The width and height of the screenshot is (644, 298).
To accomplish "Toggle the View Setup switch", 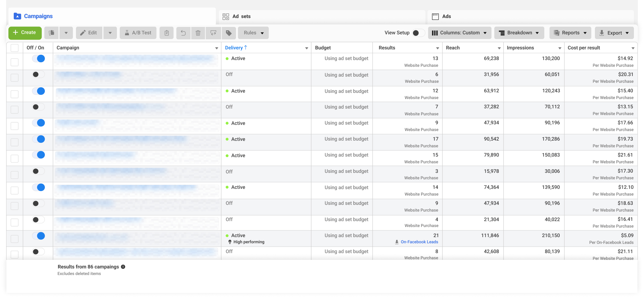I will [418, 33].
